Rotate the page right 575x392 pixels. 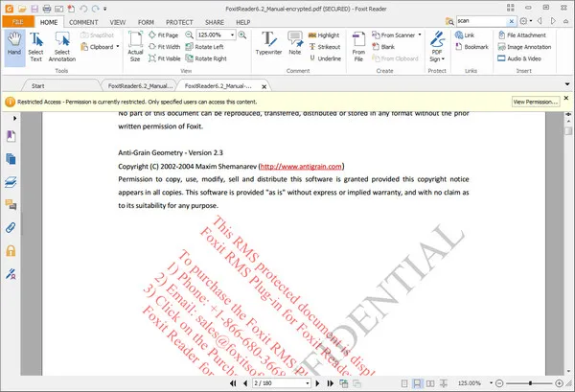click(206, 58)
